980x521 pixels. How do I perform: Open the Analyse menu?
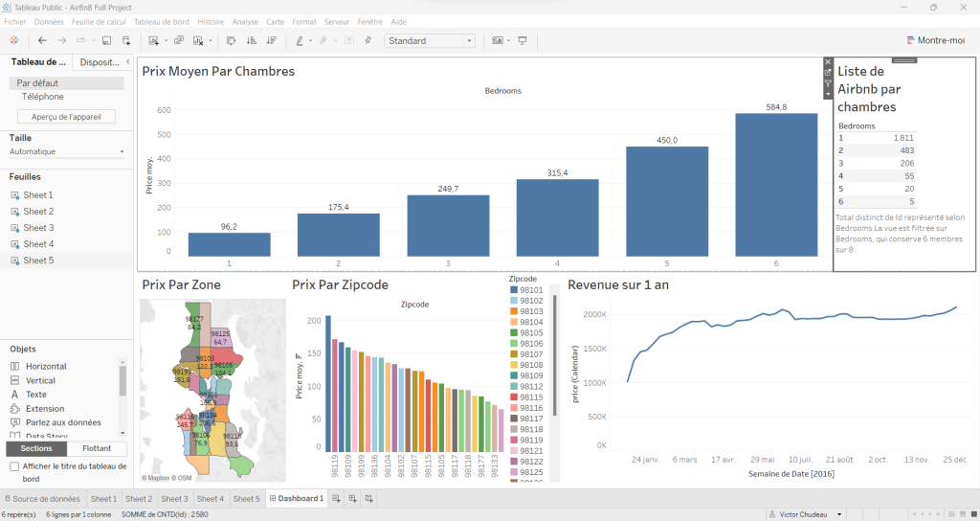[245, 22]
